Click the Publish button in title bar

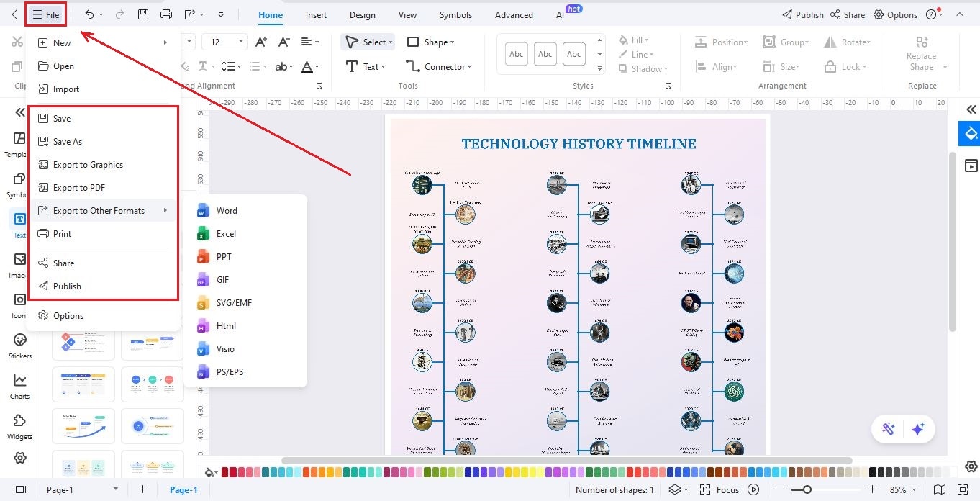[x=802, y=14]
